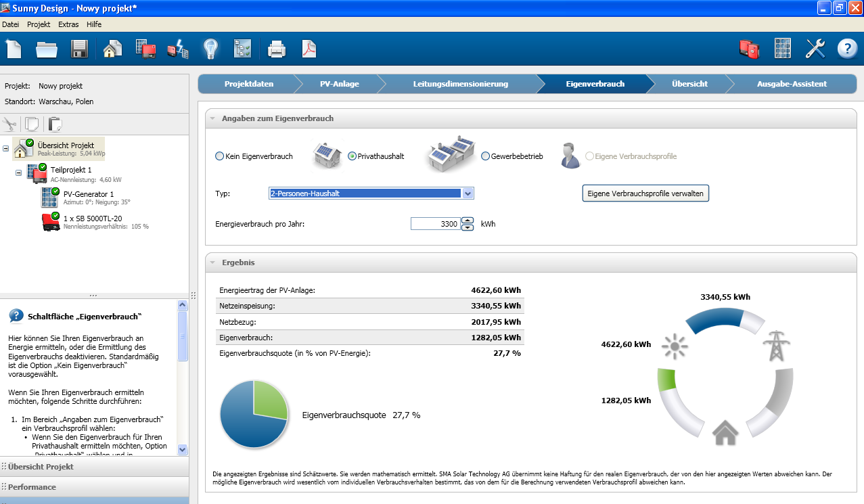Increase the yearly energy consumption value
This screenshot has height=504, width=864.
pos(468,220)
